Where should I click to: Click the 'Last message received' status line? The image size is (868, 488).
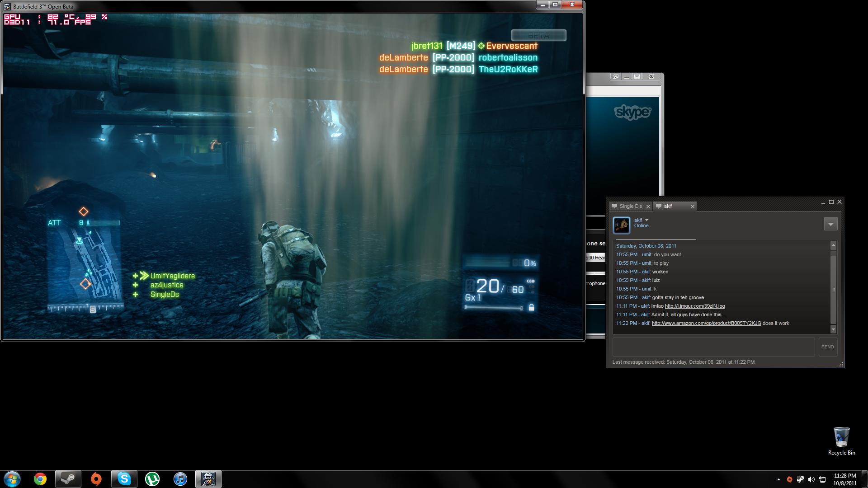click(x=683, y=362)
